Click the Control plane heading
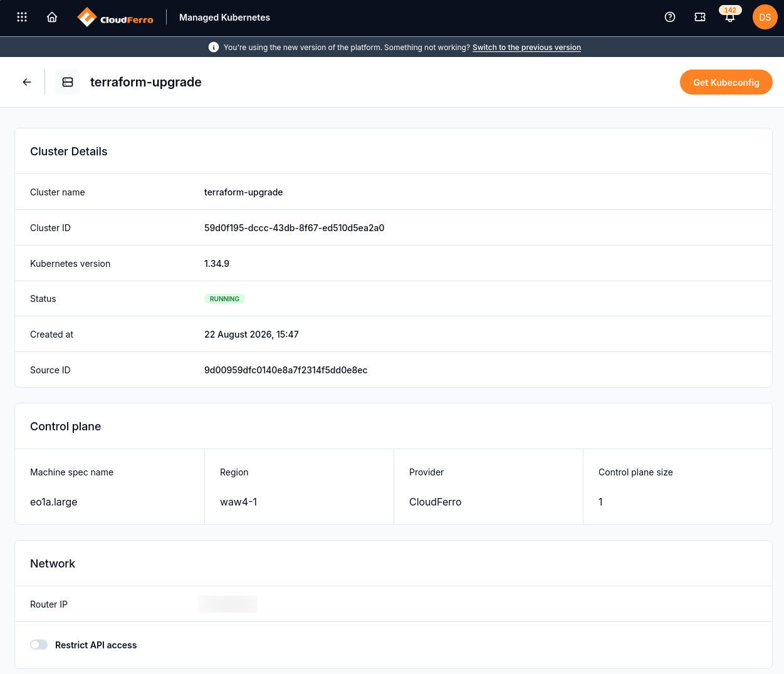Viewport: 784px width, 674px height. point(66,427)
